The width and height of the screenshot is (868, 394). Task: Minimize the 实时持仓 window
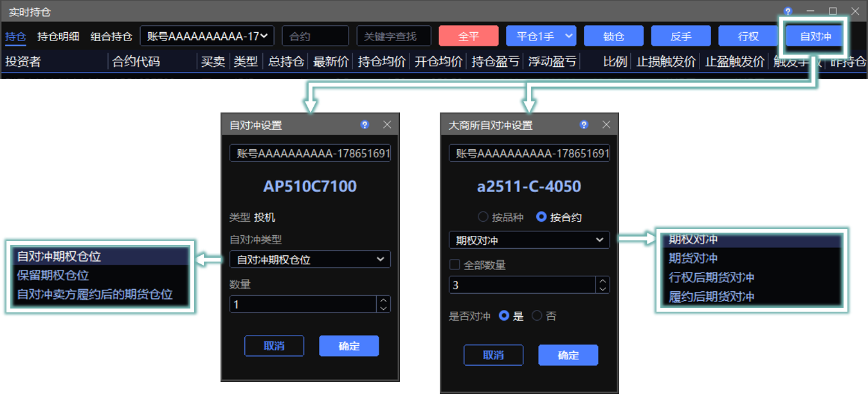coord(810,11)
